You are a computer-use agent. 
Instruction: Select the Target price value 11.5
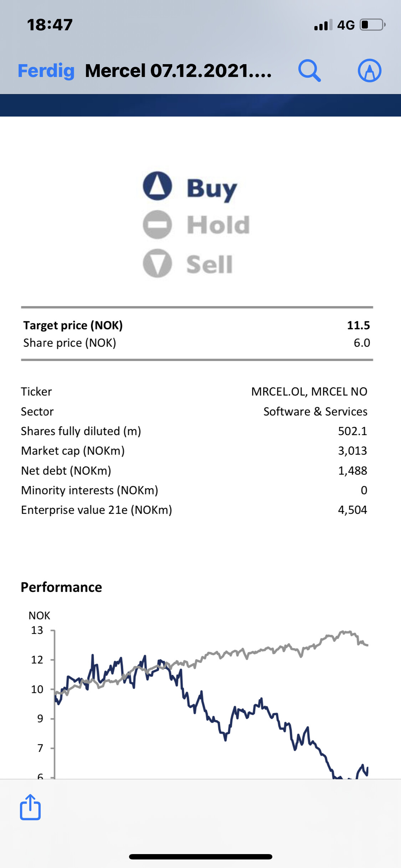point(358,325)
